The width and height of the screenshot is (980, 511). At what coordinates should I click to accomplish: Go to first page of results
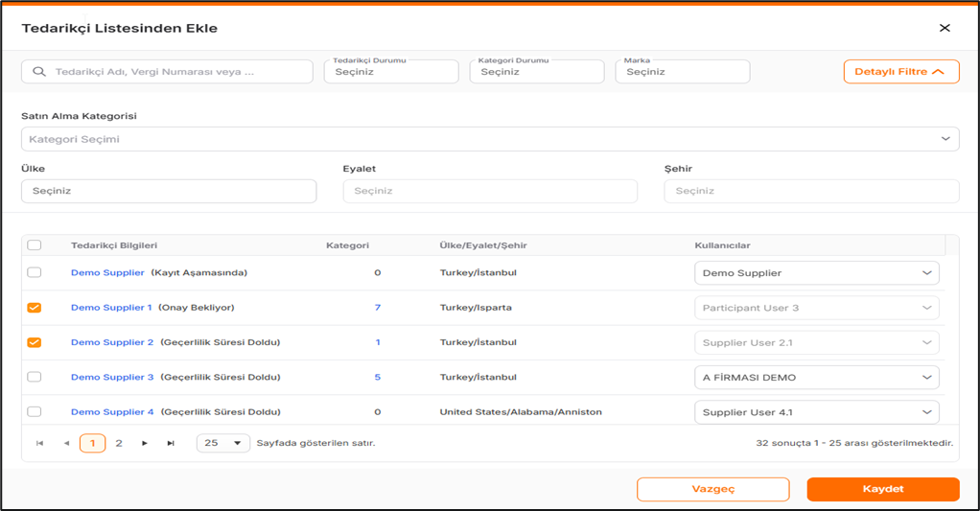coord(39,443)
